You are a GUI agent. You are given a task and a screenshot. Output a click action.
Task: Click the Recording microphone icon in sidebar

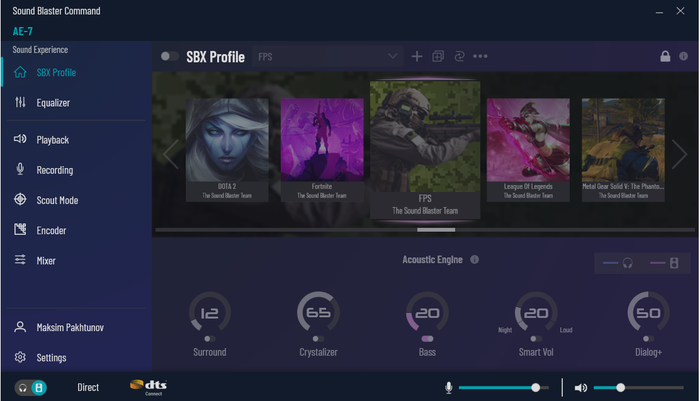click(20, 169)
